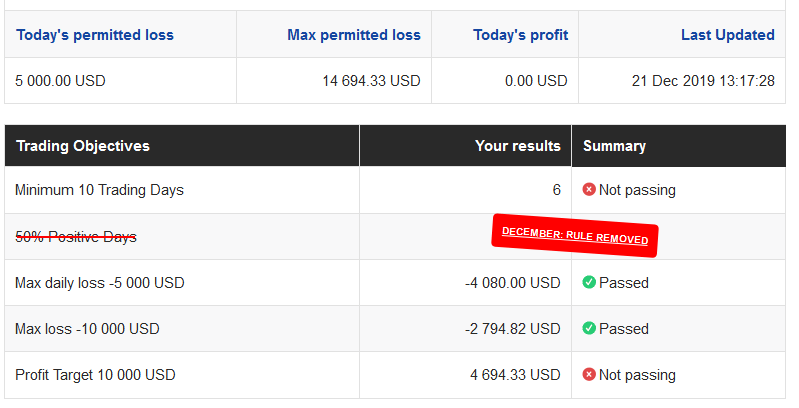799x408 pixels.
Task: Click the Your results column header
Action: point(517,146)
